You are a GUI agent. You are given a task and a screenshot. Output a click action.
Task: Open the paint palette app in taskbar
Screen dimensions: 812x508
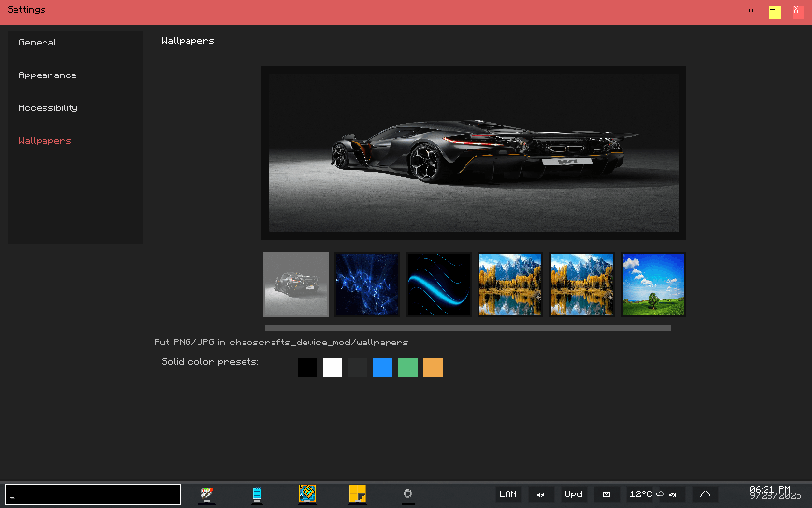pos(207,494)
